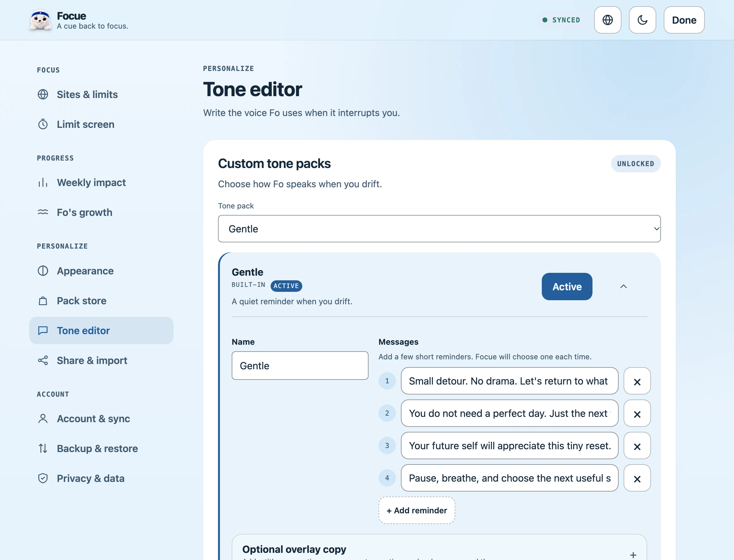Edit reminder 4 'Pause, breathe' field
734x560 pixels.
(x=509, y=478)
